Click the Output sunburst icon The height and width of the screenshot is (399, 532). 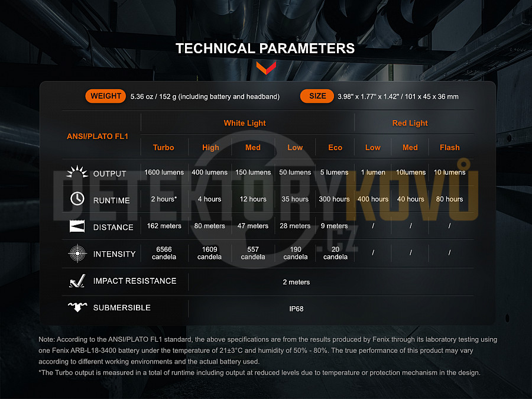[x=77, y=173]
